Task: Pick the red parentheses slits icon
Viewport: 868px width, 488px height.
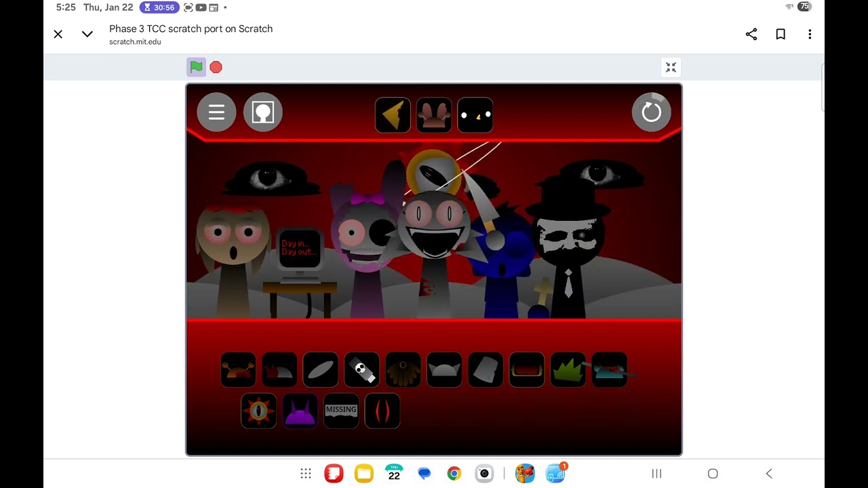Action: tap(382, 411)
